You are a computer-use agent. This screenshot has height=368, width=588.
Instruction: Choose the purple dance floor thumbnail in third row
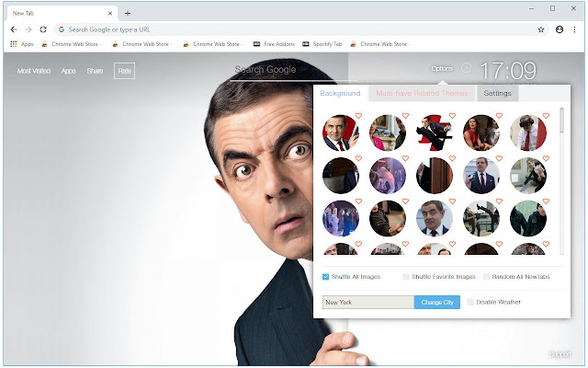pyautogui.click(x=341, y=219)
